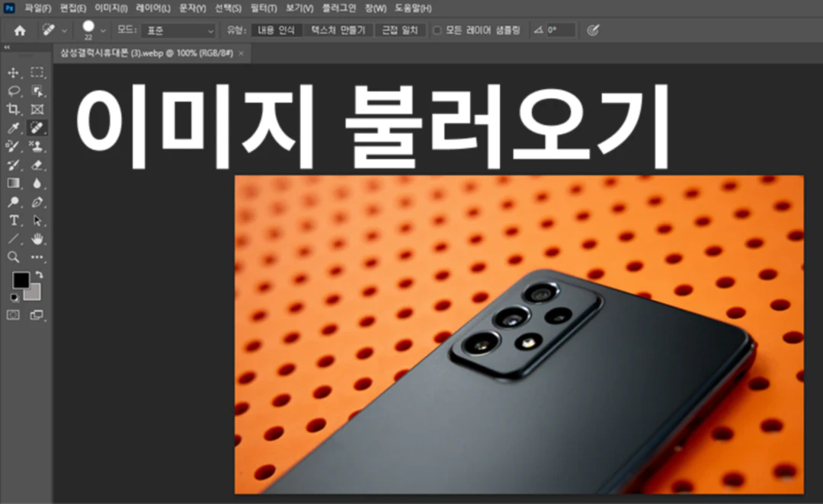Select the Rectangular Marquee tool
Image resolution: width=823 pixels, height=504 pixels.
(x=37, y=72)
